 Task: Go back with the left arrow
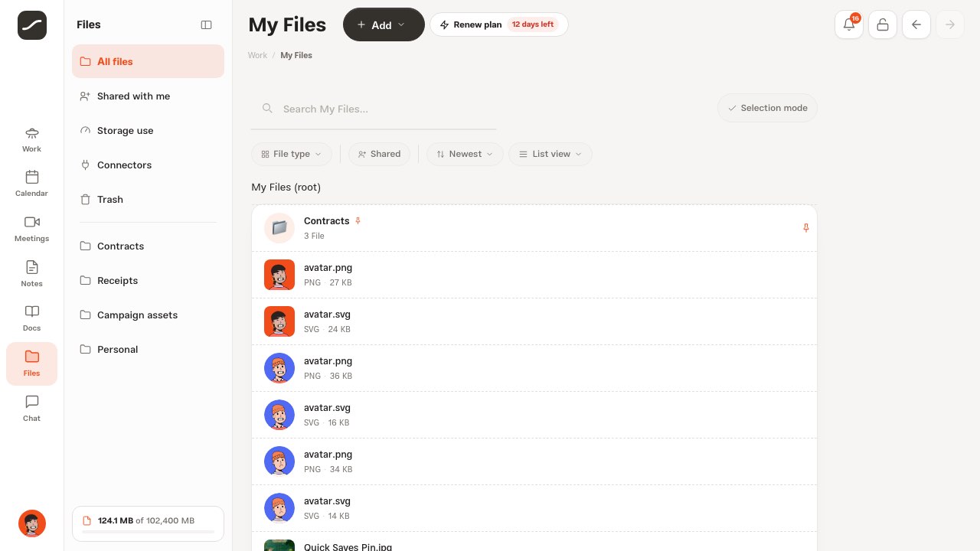coord(916,24)
